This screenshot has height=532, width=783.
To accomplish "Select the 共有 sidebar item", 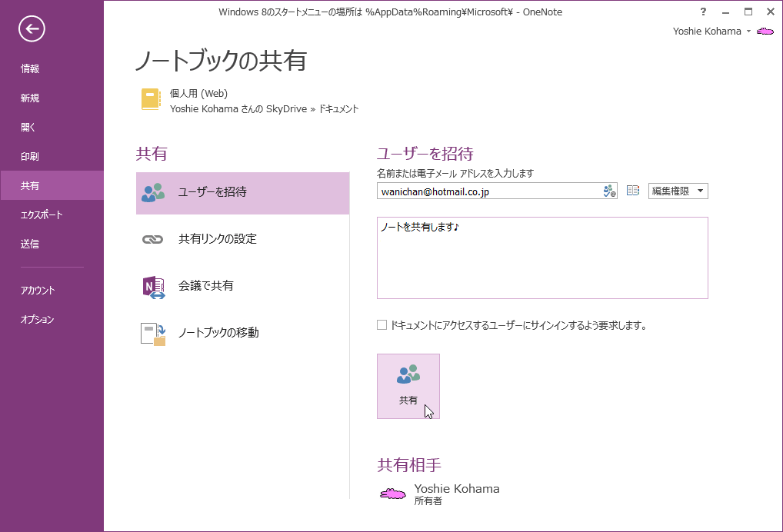I will pyautogui.click(x=52, y=185).
